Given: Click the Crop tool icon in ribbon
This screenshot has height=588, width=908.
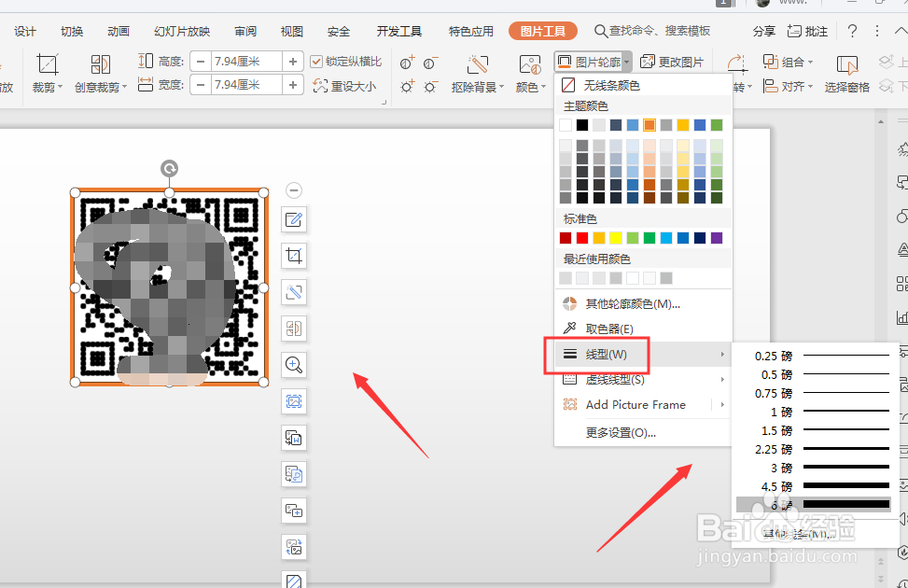Looking at the screenshot, I should (x=47, y=65).
